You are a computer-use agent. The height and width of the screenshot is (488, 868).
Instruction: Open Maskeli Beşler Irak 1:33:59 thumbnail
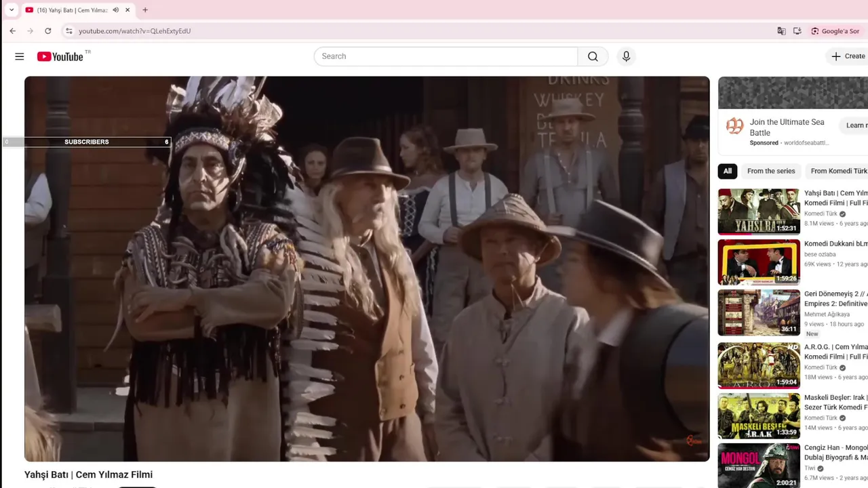point(759,416)
